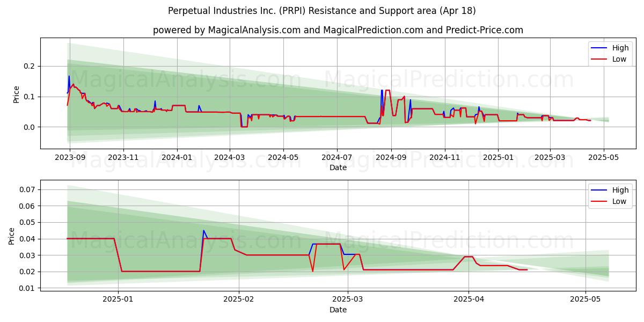Viewport: 644px width, 322px height.
Task: Click '2025-01' tick on upper chart axis
Action: 499,157
